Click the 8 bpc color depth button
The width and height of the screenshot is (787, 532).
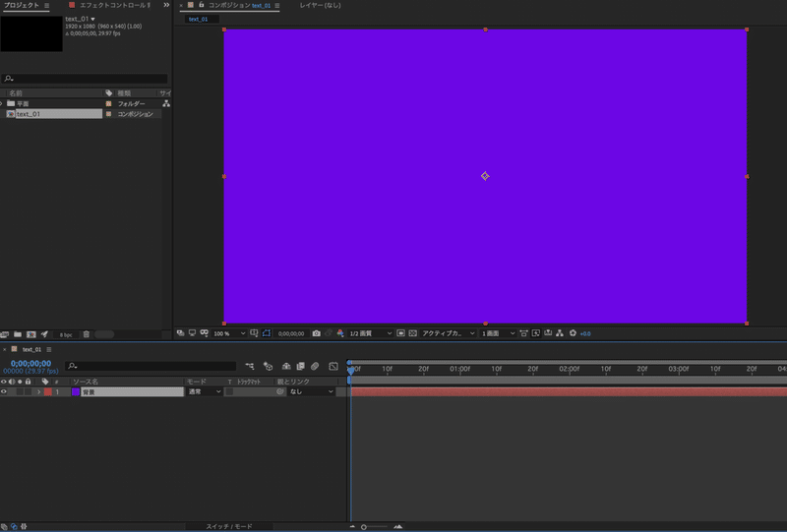(x=66, y=334)
